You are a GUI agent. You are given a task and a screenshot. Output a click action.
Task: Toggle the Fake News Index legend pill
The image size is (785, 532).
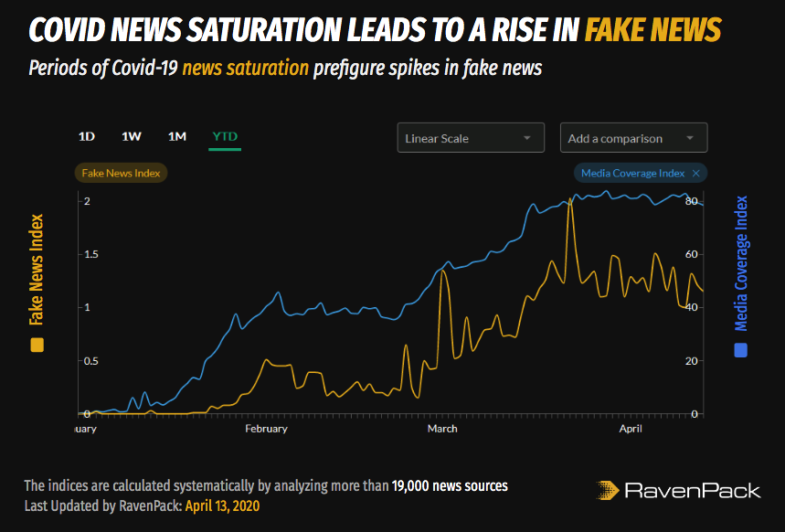pos(121,172)
